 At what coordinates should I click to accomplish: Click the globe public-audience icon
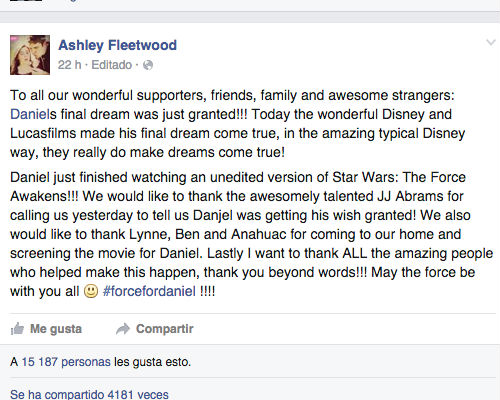click(x=148, y=65)
